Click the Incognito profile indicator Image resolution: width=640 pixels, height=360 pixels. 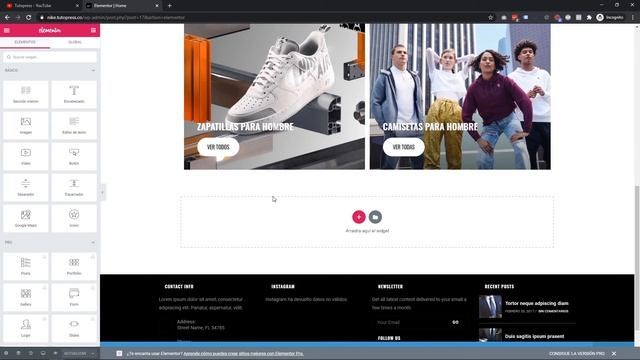(x=610, y=18)
